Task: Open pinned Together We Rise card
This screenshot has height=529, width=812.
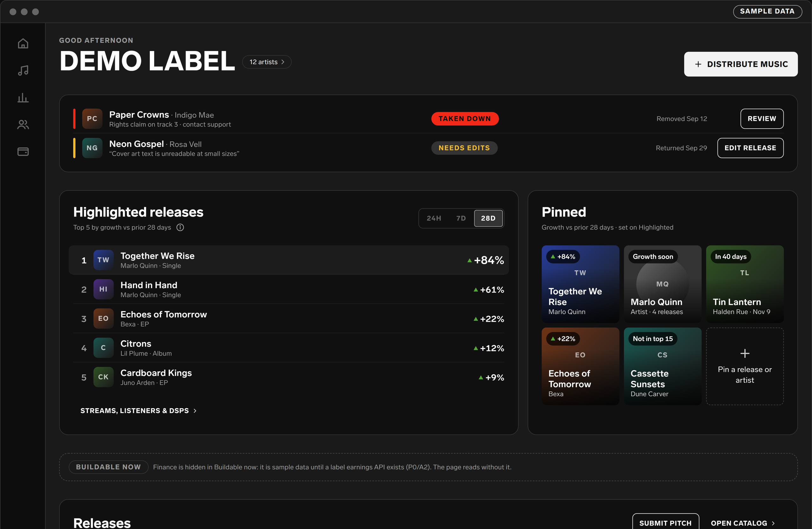Action: 580,284
